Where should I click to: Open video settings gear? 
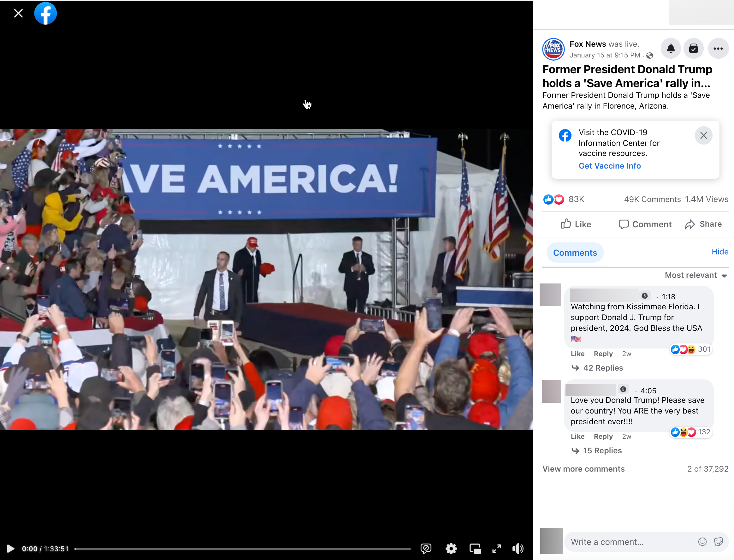451,548
